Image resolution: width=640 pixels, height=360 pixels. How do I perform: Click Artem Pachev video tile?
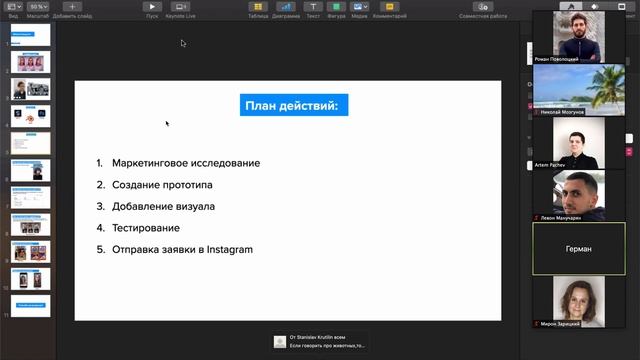(579, 143)
